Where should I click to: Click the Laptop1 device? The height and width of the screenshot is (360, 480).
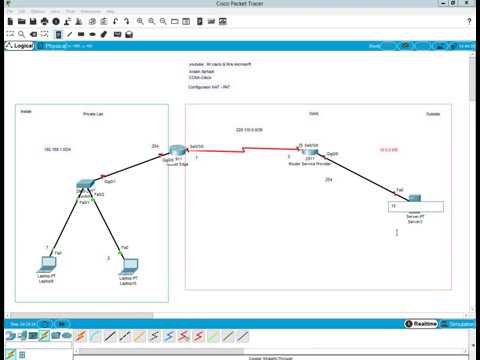pyautogui.click(x=129, y=267)
